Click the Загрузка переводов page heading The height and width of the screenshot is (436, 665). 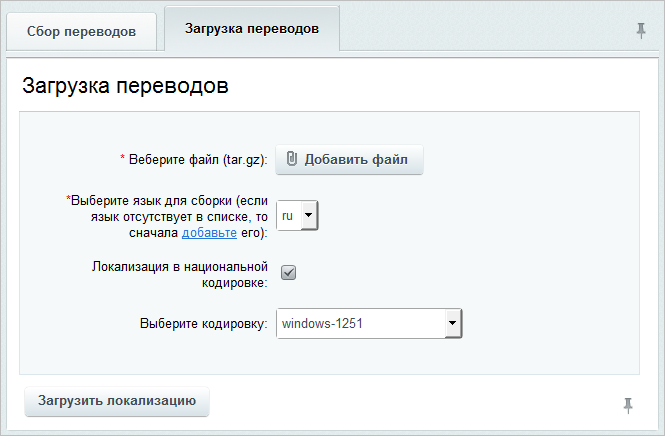(126, 85)
